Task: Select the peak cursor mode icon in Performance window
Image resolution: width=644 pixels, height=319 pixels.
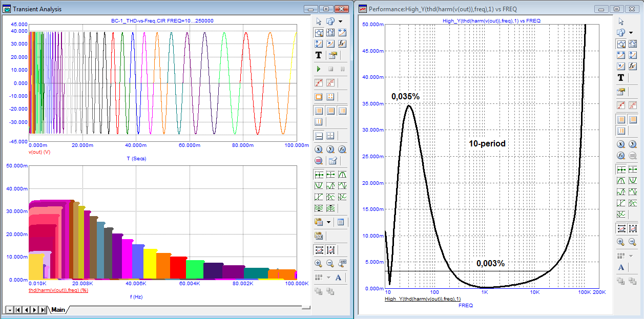Action: click(621, 181)
